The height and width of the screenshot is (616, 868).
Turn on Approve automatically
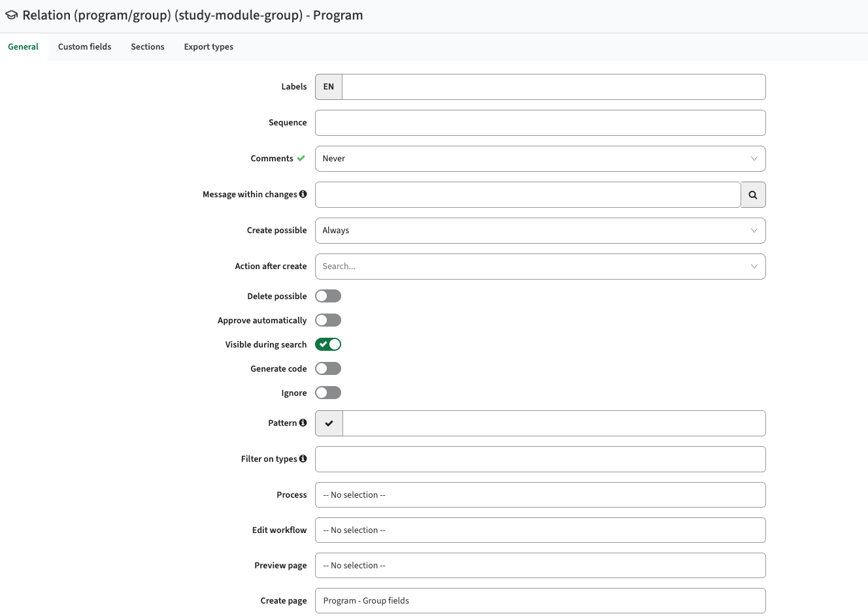point(328,320)
